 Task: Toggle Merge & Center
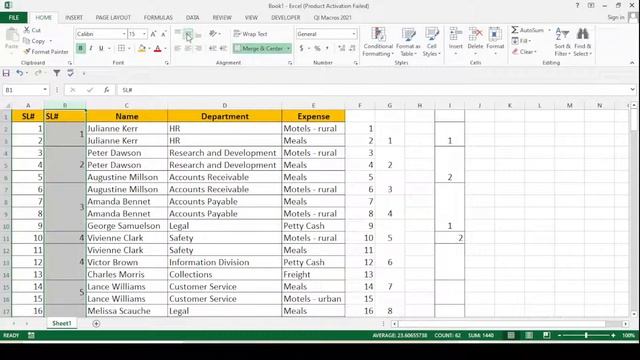(259, 49)
